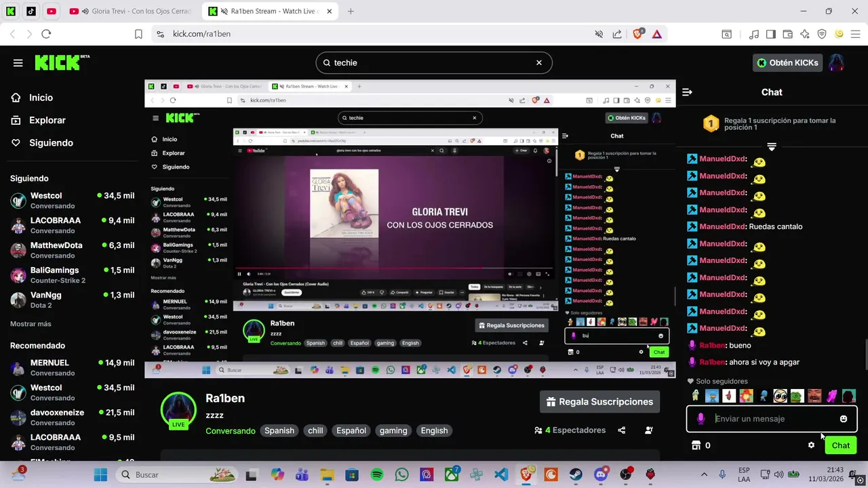The image size is (868, 488).
Task: Open VanNgg Dota 2 channel
Action: tap(72, 300)
